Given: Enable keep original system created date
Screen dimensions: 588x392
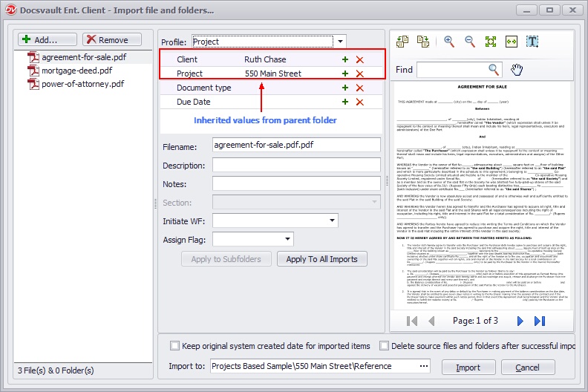Looking at the screenshot, I should [x=175, y=346].
